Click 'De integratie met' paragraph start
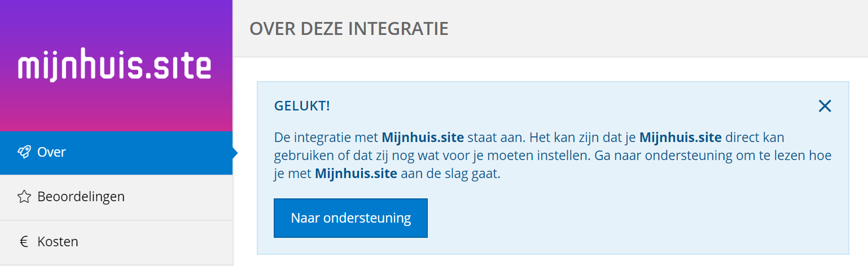The height and width of the screenshot is (266, 868). tap(316, 137)
